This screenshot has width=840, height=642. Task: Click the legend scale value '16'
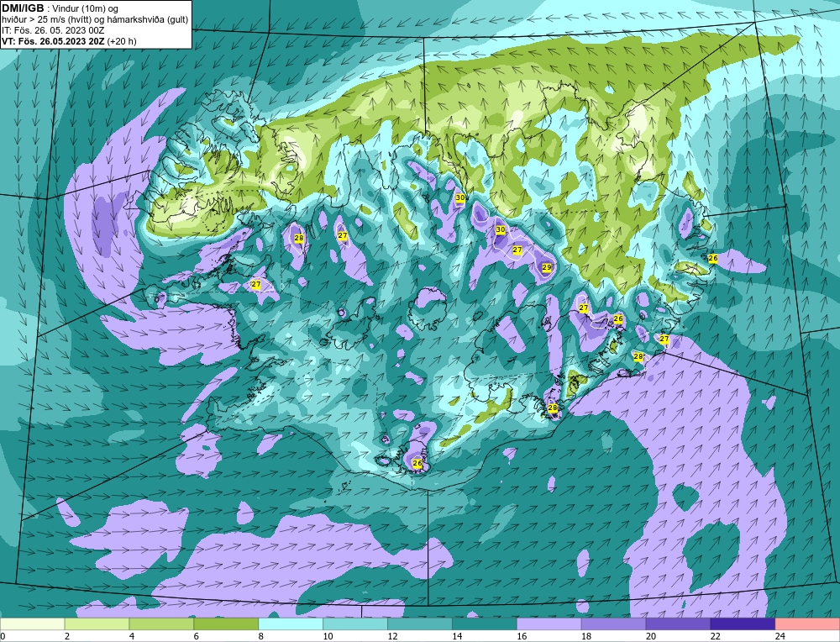(x=522, y=636)
